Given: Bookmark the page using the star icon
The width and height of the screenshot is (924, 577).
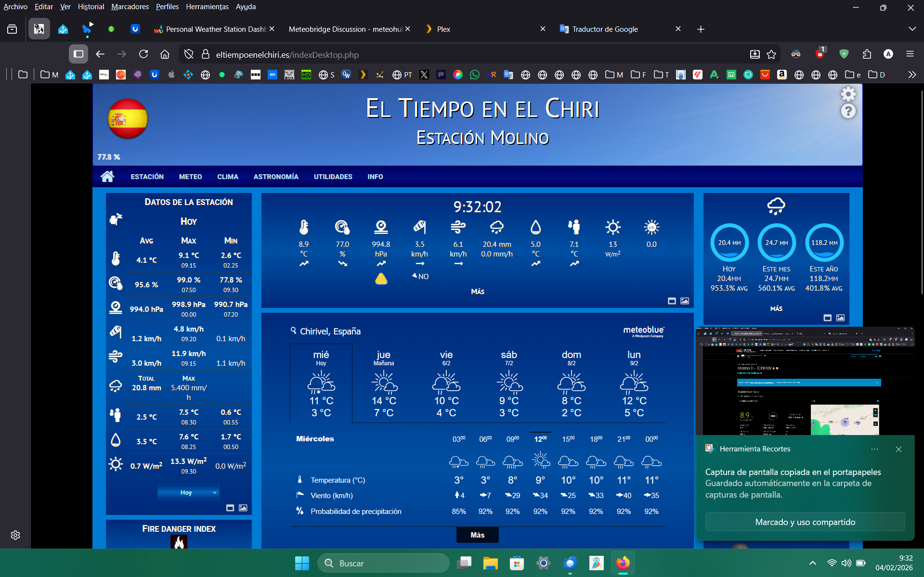Looking at the screenshot, I should tap(771, 54).
